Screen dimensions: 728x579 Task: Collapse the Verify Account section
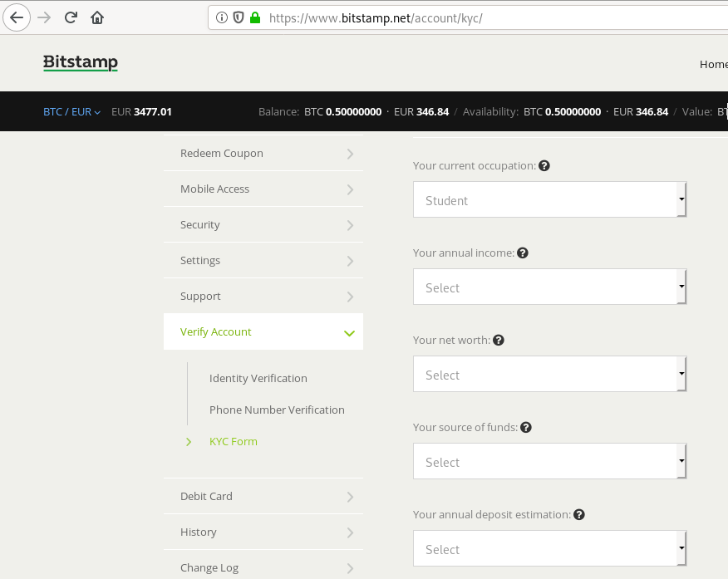pyautogui.click(x=263, y=331)
